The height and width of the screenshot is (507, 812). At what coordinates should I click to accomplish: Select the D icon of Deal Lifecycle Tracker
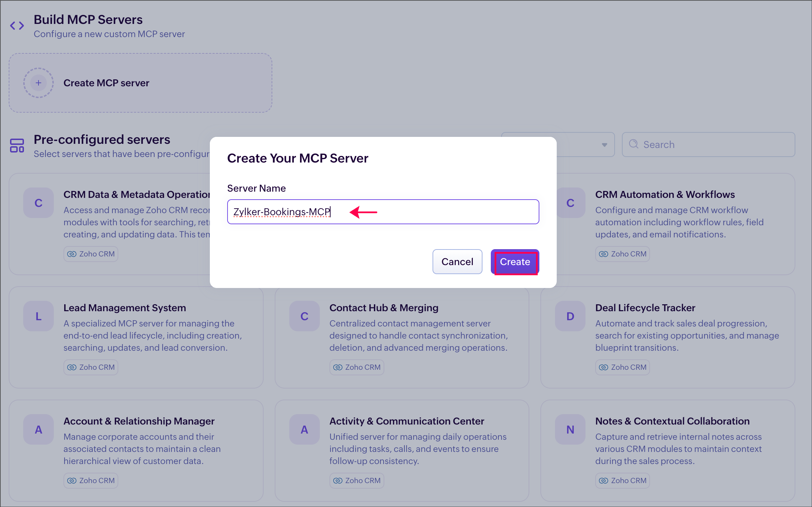click(x=570, y=316)
